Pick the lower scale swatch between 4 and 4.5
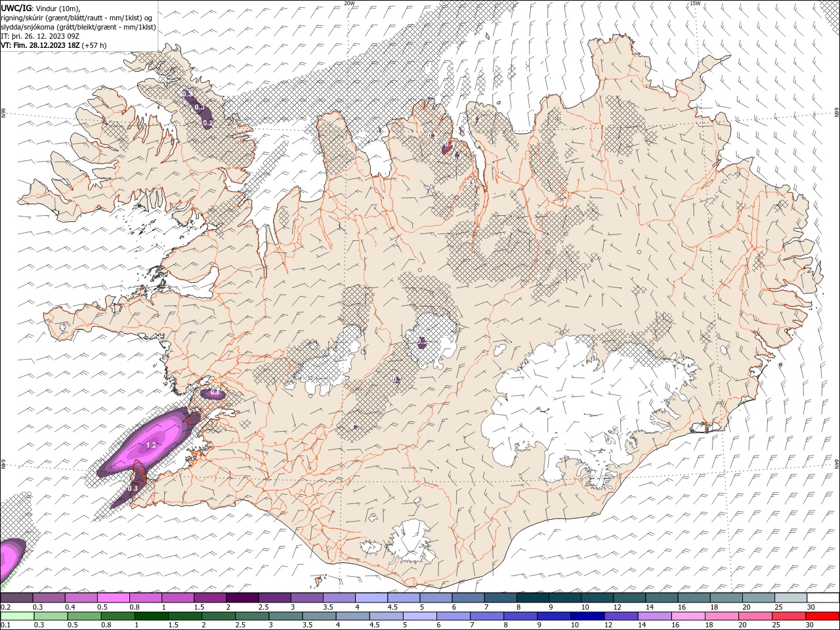This screenshot has width=840, height=630. point(353,616)
